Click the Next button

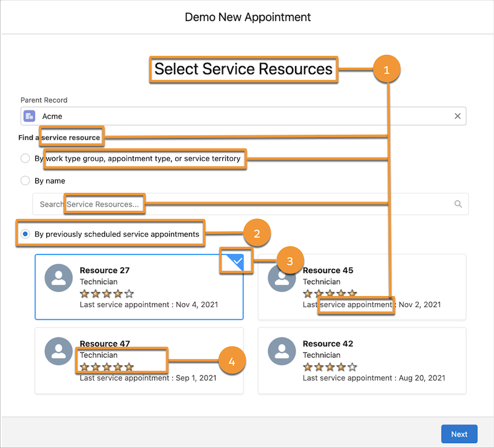[459, 434]
